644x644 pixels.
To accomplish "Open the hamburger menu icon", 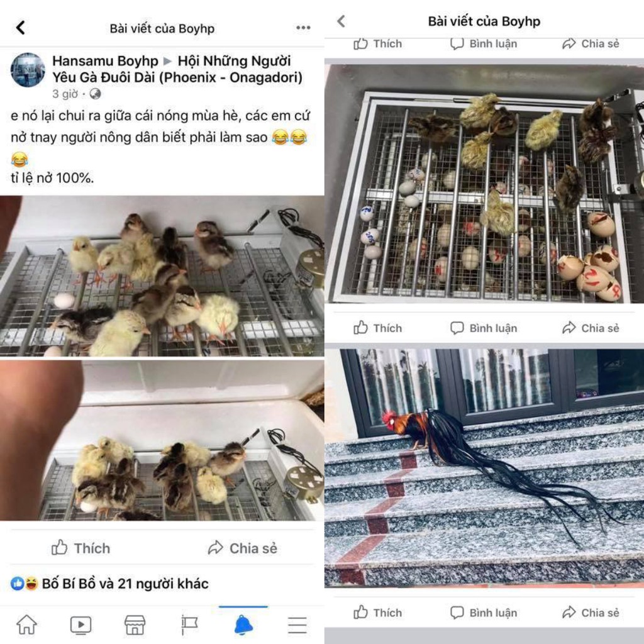I will click(297, 625).
